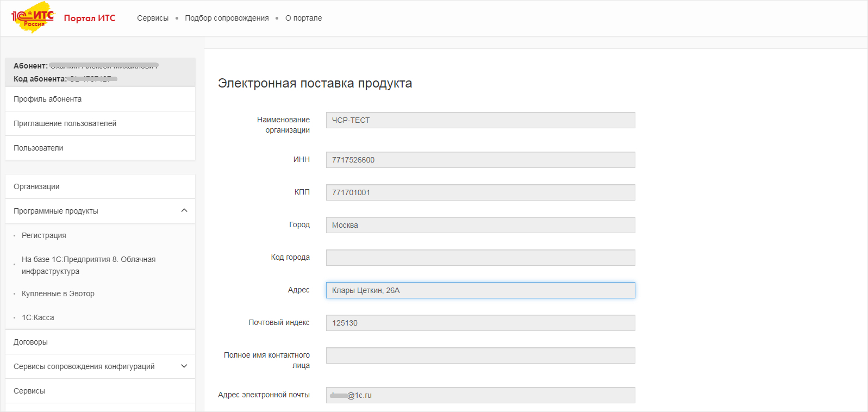The height and width of the screenshot is (412, 868).
Task: Go to О портале page
Action: point(303,18)
